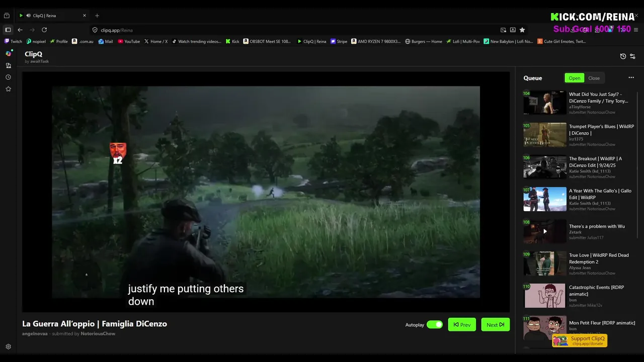This screenshot has width=644, height=362.
Task: Open the browser hamburger menu
Action: click(636, 30)
